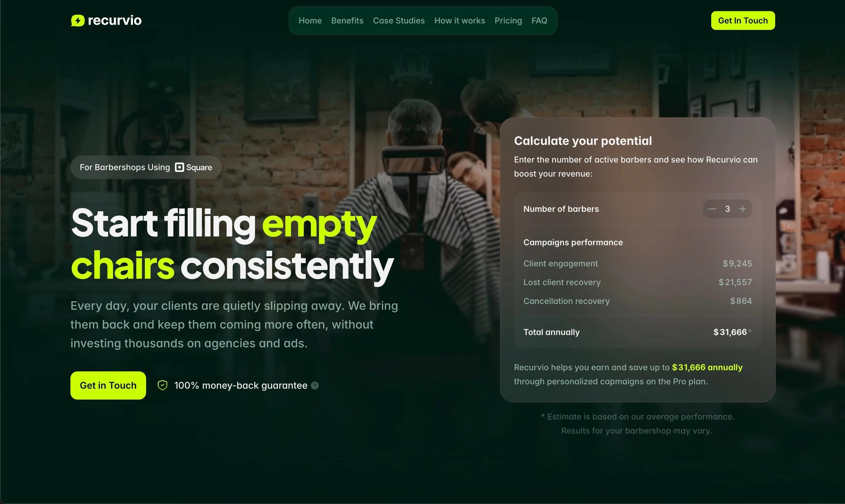Viewport: 845px width, 504px height.
Task: Open Case Studies in navigation
Action: pyautogui.click(x=399, y=21)
